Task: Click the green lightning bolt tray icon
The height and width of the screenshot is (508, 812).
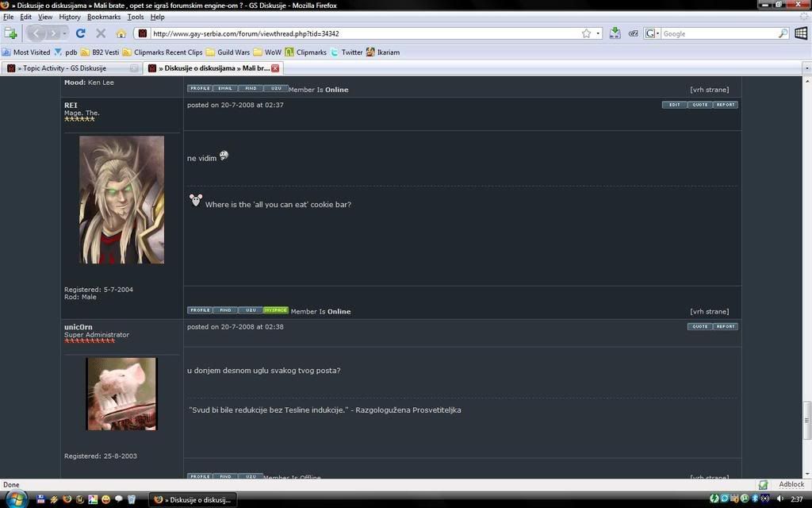Action: click(714, 498)
